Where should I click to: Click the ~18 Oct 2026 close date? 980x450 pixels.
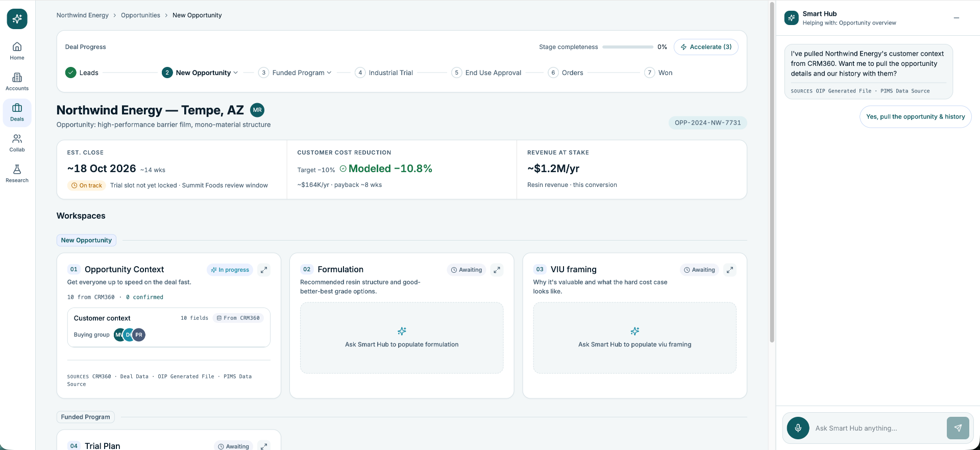click(x=102, y=169)
